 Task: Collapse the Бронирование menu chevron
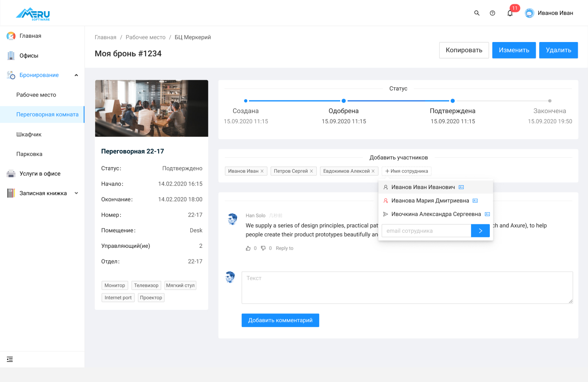tap(76, 75)
